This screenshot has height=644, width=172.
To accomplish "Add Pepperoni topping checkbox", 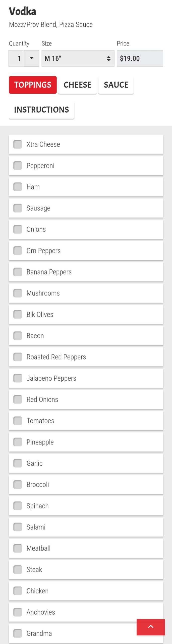I will 18,166.
